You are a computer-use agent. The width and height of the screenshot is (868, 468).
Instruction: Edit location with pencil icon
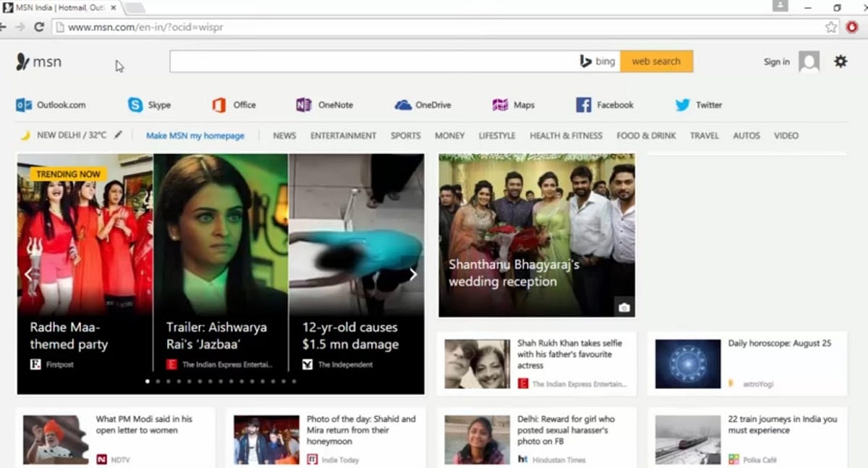[118, 135]
